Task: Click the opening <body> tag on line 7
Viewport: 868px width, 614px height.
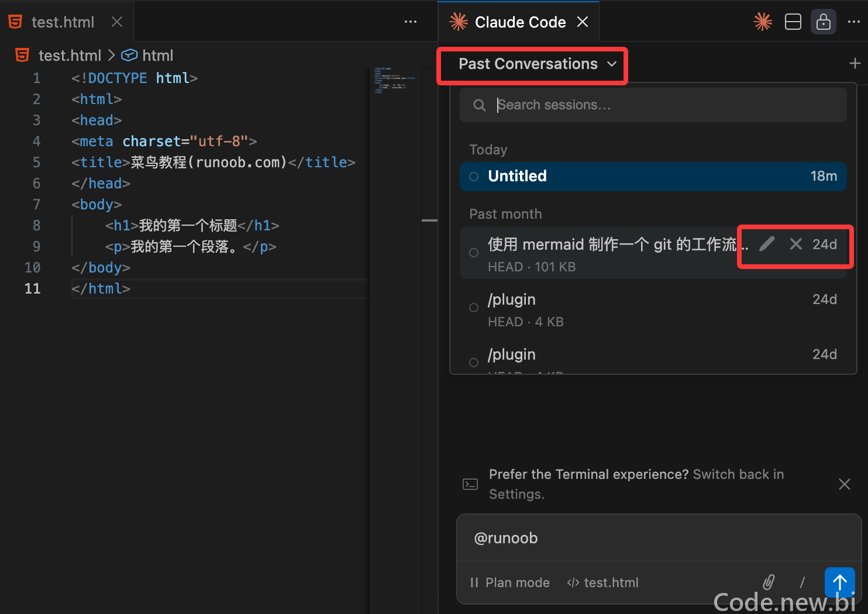Action: 97,205
